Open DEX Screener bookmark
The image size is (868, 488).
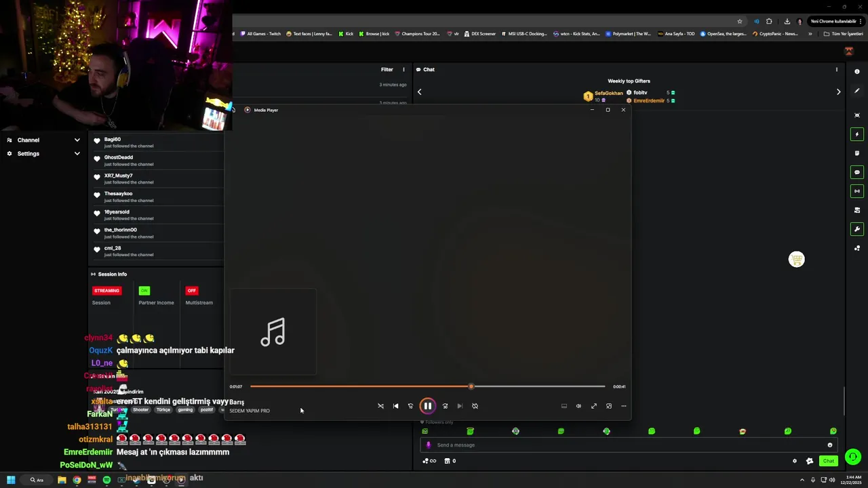480,34
